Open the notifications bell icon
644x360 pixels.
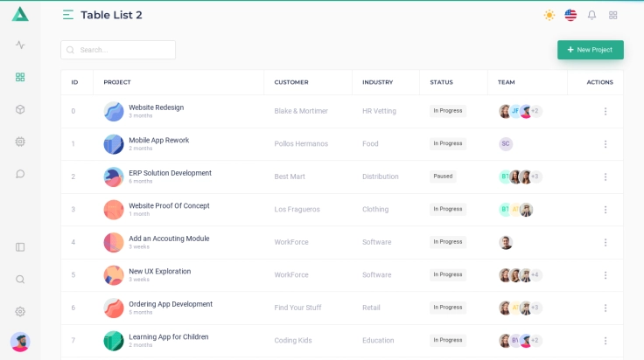coord(591,15)
